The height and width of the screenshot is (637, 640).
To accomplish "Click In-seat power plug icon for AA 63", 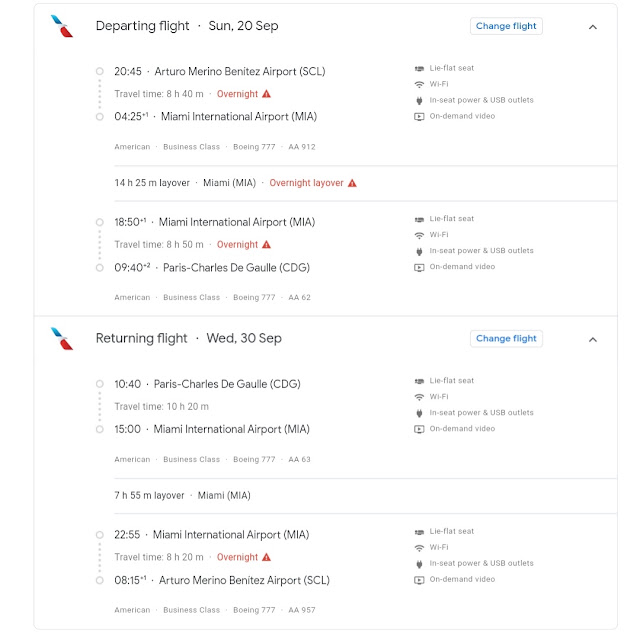I will (x=419, y=413).
